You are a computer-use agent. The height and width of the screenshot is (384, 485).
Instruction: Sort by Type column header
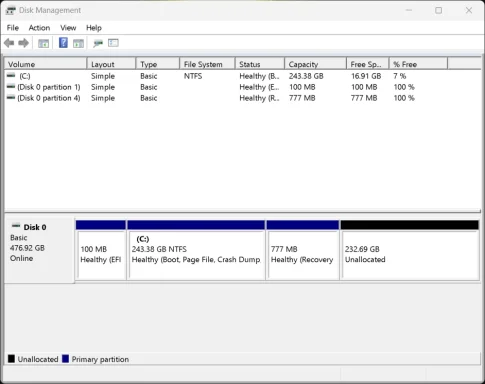coord(158,64)
